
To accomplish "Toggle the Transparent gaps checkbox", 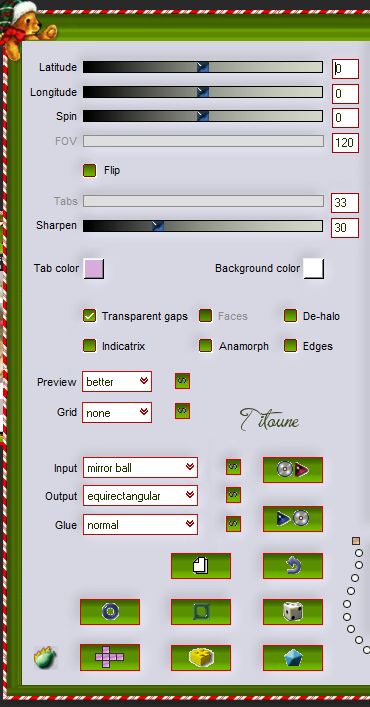I will pos(89,316).
